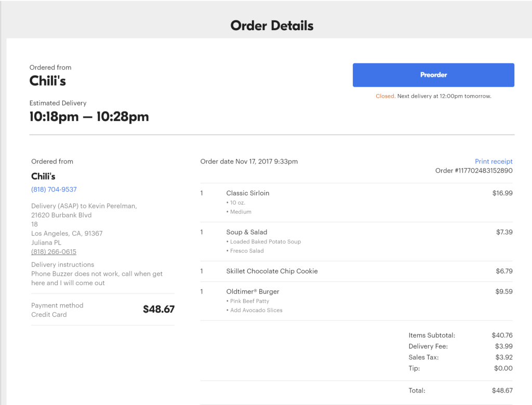
Task: Select the Sales Tax amount $3.92
Action: pos(504,357)
